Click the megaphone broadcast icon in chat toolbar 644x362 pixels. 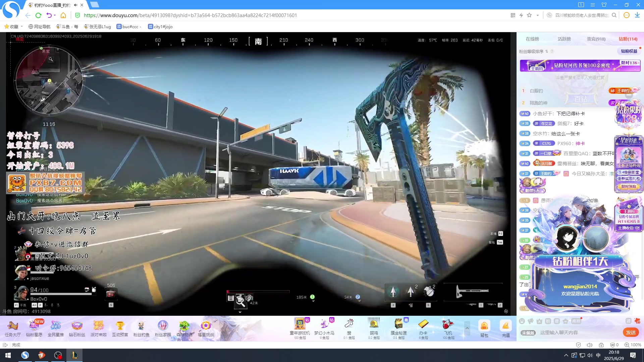pyautogui.click(x=531, y=321)
